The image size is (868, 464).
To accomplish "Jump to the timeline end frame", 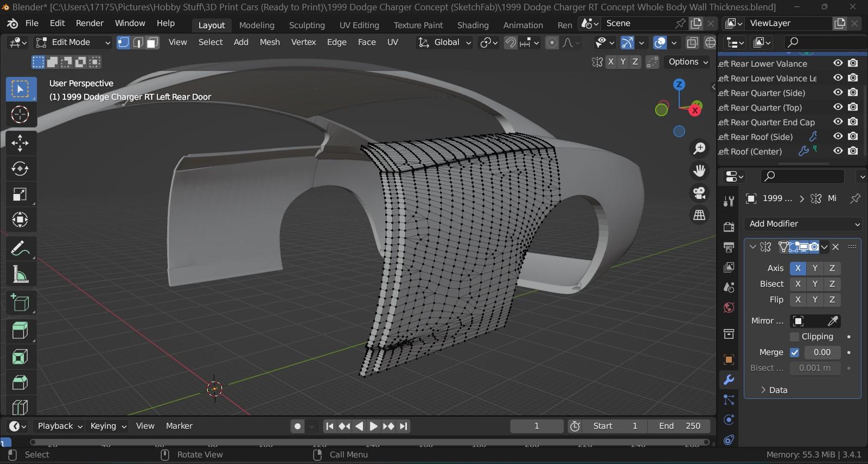I will tap(404, 426).
